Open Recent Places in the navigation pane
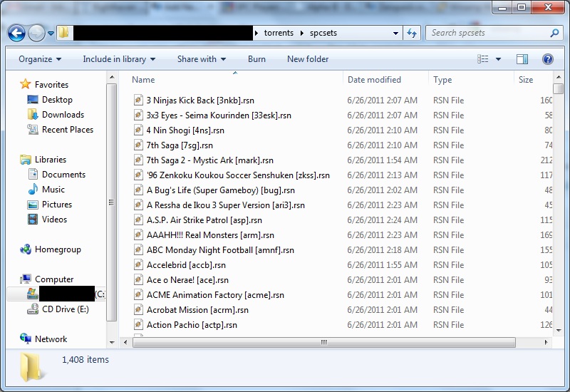The height and width of the screenshot is (392, 570). (x=68, y=130)
